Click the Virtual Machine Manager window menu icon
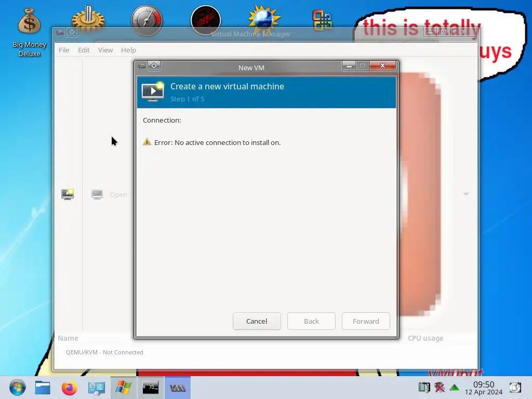This screenshot has height=399, width=532. click(x=60, y=33)
